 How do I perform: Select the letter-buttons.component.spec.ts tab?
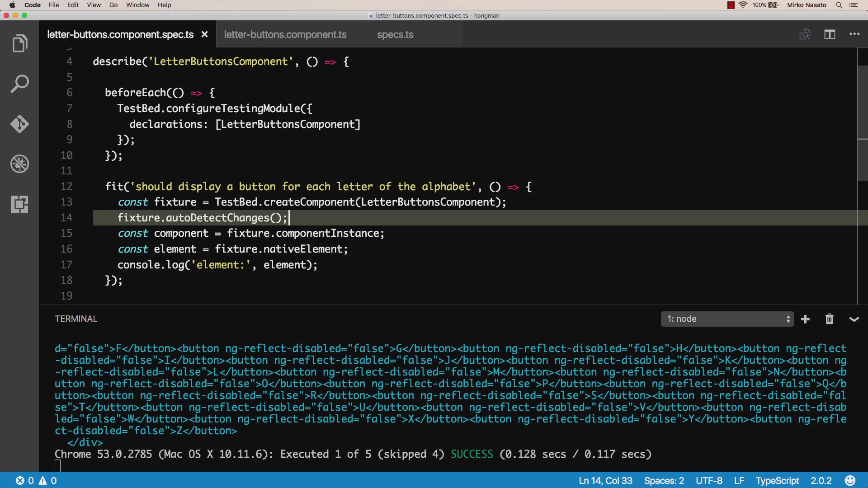(x=120, y=34)
